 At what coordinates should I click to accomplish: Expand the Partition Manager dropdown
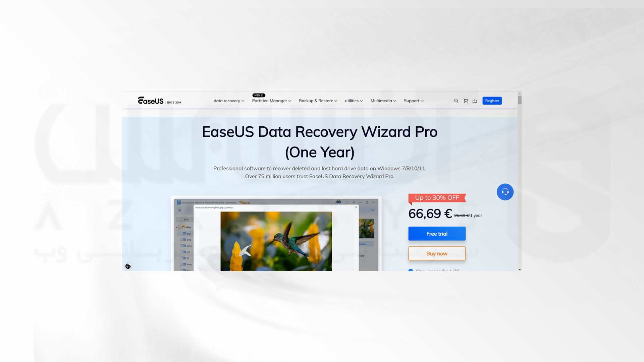271,101
